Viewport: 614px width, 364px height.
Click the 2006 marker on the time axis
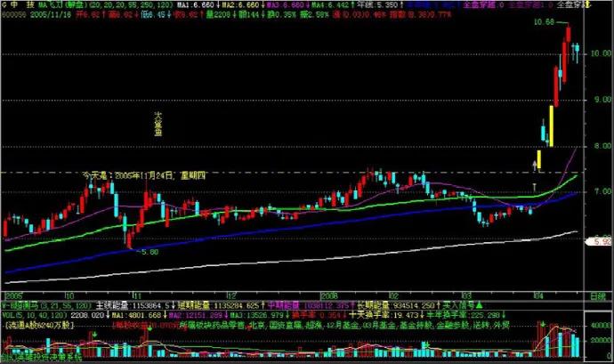click(x=329, y=295)
